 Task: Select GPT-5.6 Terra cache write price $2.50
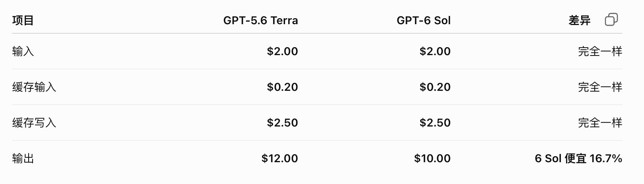282,123
